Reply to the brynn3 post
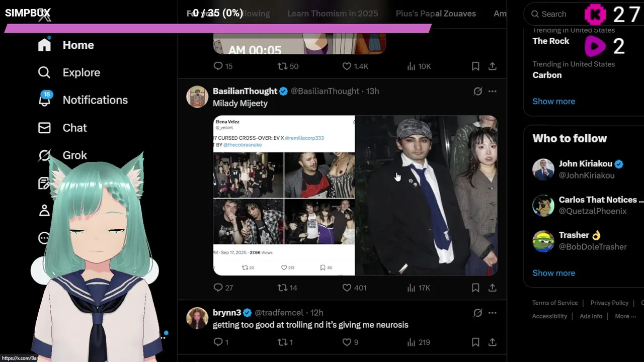 point(221,342)
